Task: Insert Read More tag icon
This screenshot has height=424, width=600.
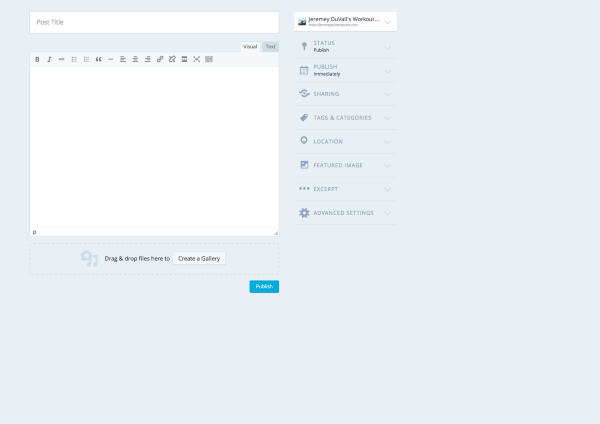Action: pyautogui.click(x=184, y=59)
